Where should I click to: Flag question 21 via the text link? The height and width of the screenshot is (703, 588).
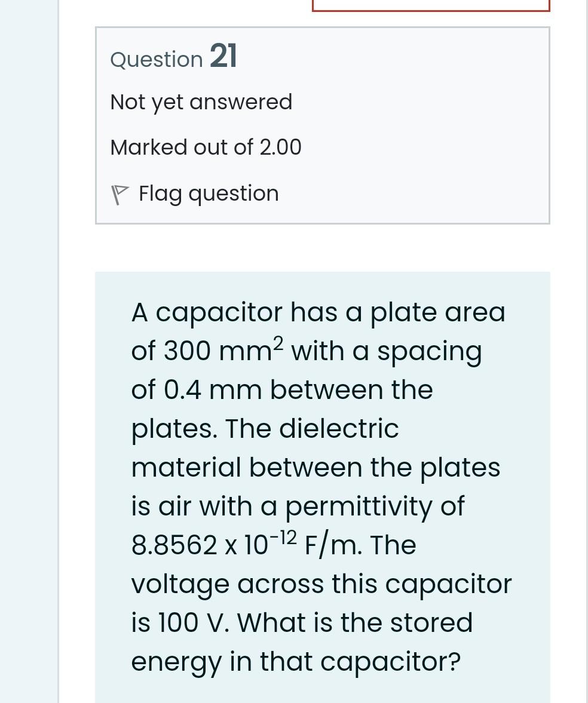coord(209,194)
